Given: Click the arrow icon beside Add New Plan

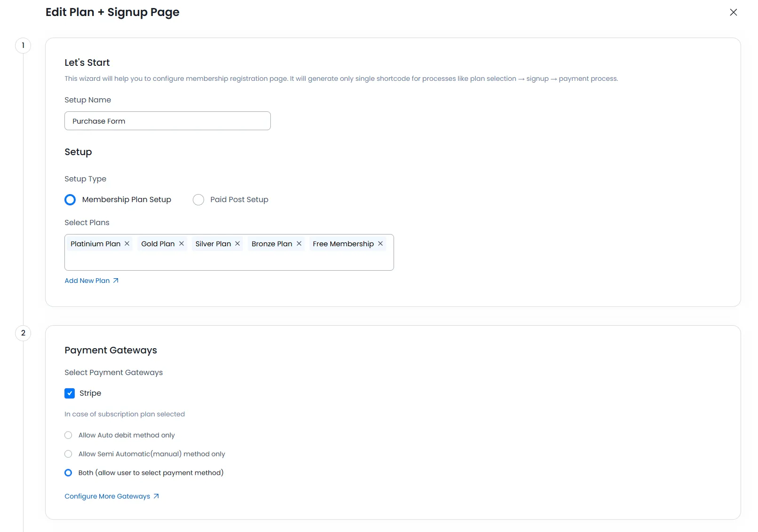Looking at the screenshot, I should coord(116,281).
